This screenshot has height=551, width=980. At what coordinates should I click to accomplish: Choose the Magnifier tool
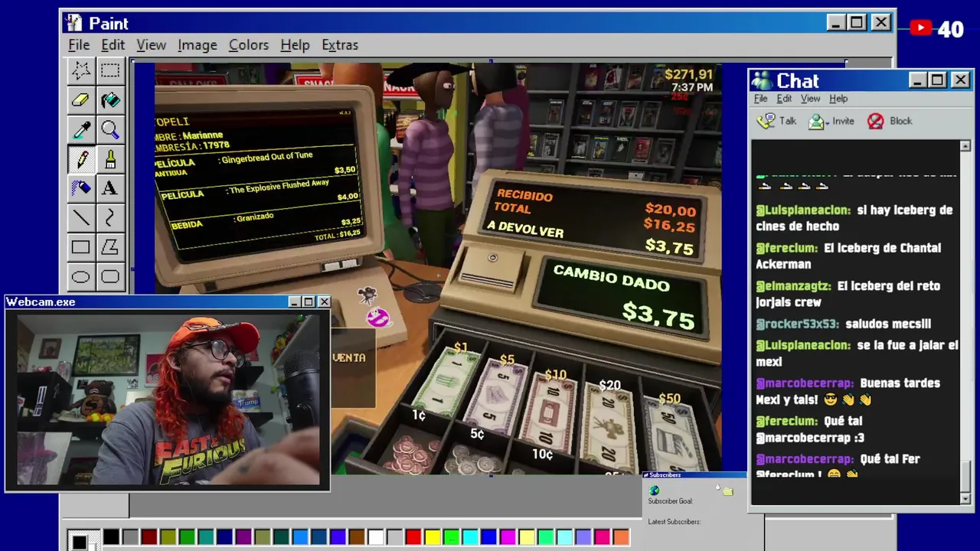tap(109, 129)
